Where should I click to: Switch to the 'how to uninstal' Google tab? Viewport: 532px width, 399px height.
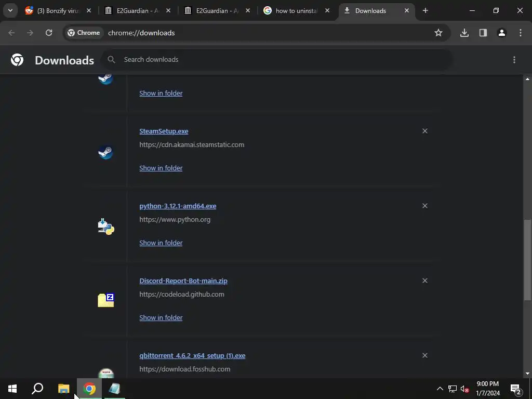[296, 11]
